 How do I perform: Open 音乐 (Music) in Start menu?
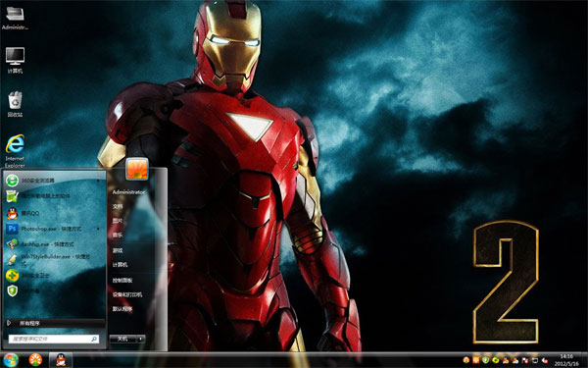tap(118, 236)
